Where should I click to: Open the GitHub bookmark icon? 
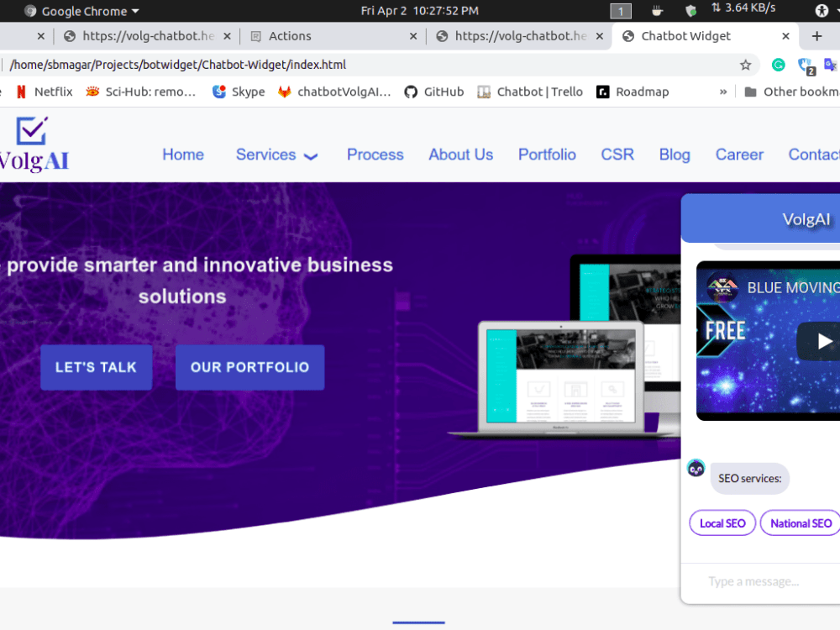click(412, 92)
